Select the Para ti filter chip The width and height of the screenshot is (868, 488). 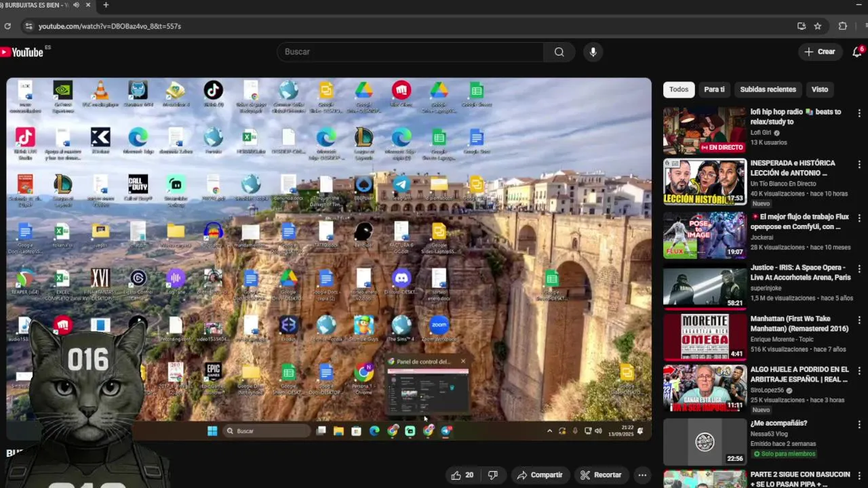click(714, 89)
